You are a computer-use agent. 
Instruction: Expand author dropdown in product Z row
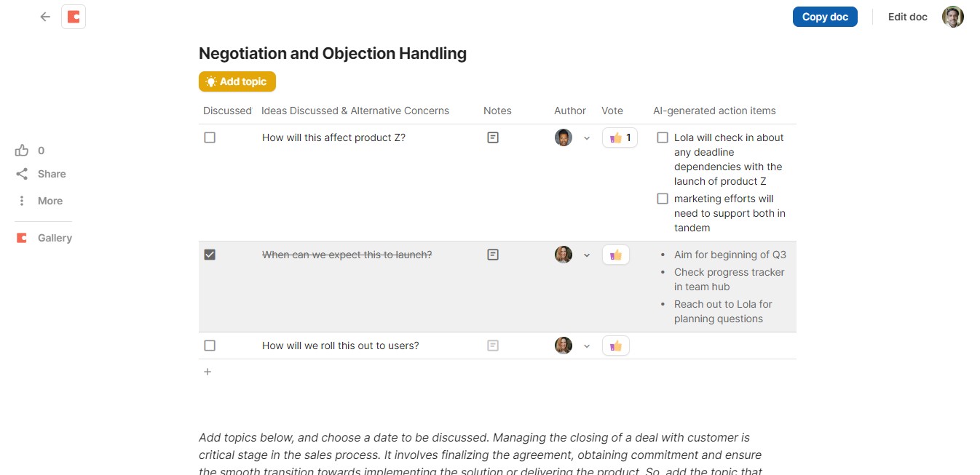(587, 138)
